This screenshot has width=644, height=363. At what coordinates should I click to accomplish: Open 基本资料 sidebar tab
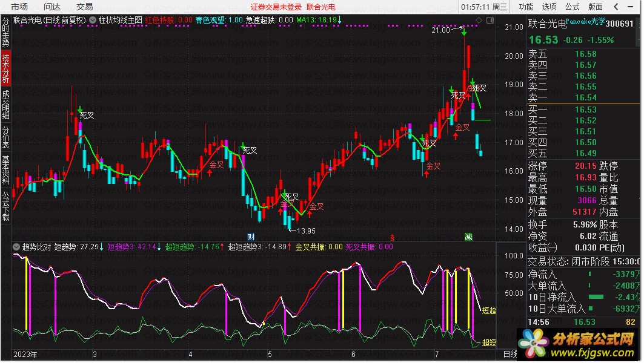click(x=5, y=170)
